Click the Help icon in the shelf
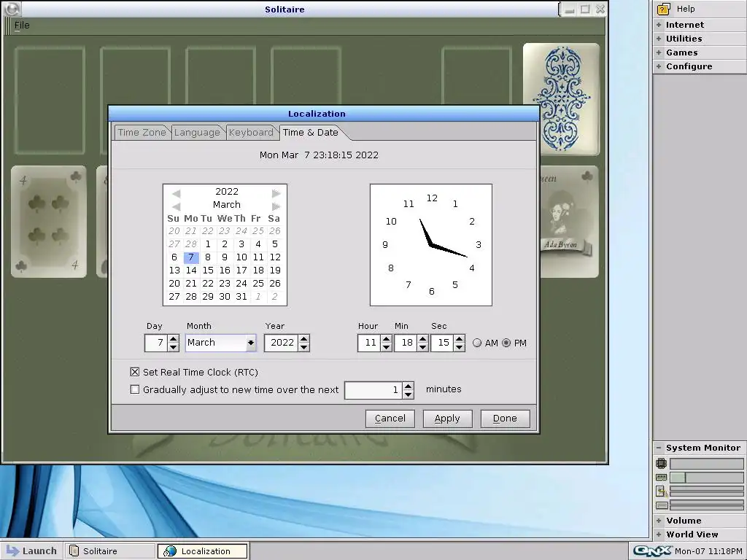 (x=663, y=9)
